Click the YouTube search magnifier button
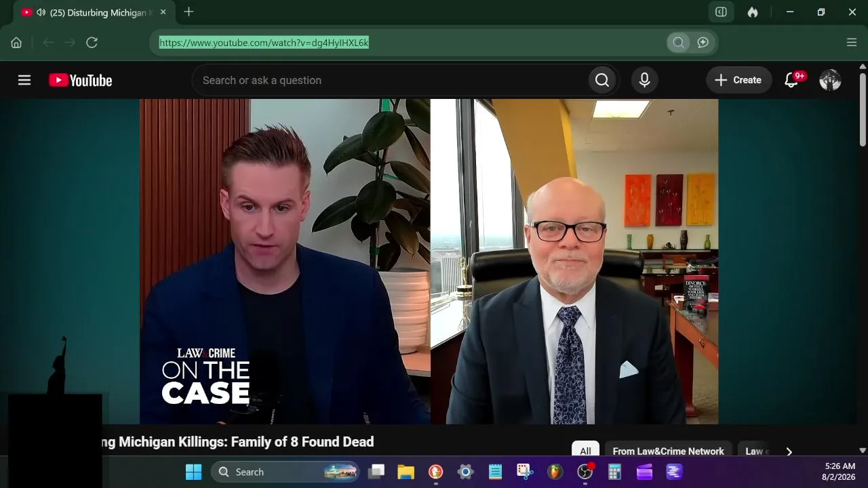This screenshot has height=488, width=868. 602,81
